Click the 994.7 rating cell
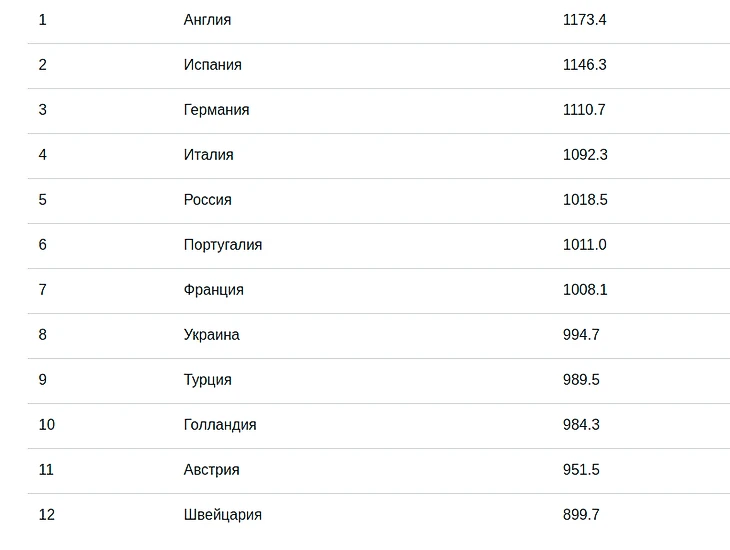 tap(581, 335)
